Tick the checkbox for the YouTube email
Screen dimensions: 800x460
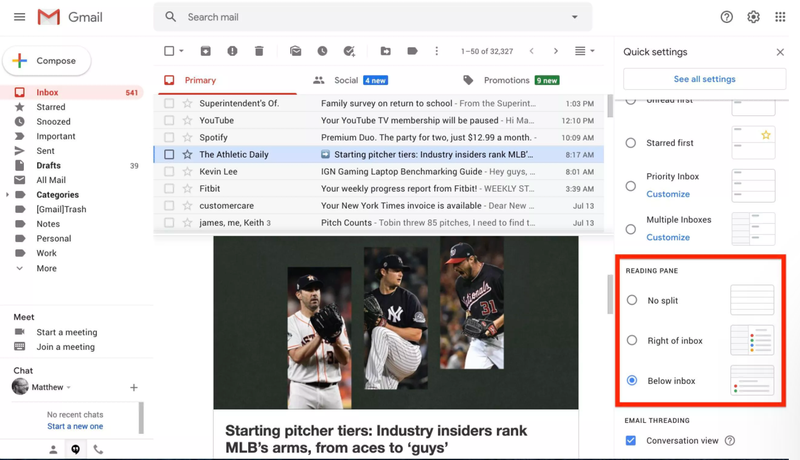point(169,121)
